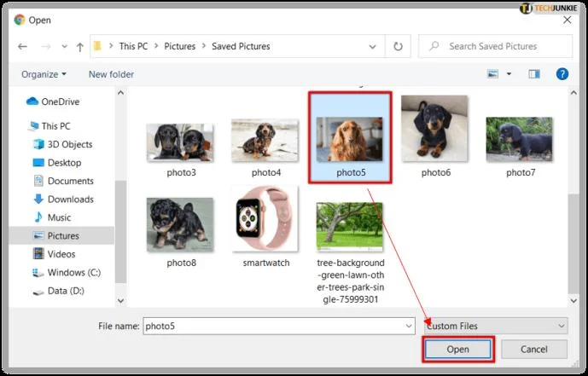Image resolution: width=588 pixels, height=376 pixels.
Task: Expand the Organize menu
Action: coord(44,74)
